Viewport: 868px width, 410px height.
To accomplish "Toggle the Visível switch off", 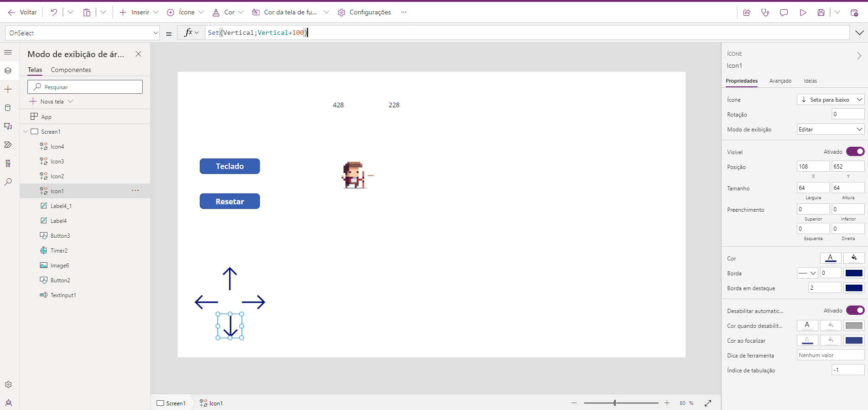I will click(x=855, y=152).
